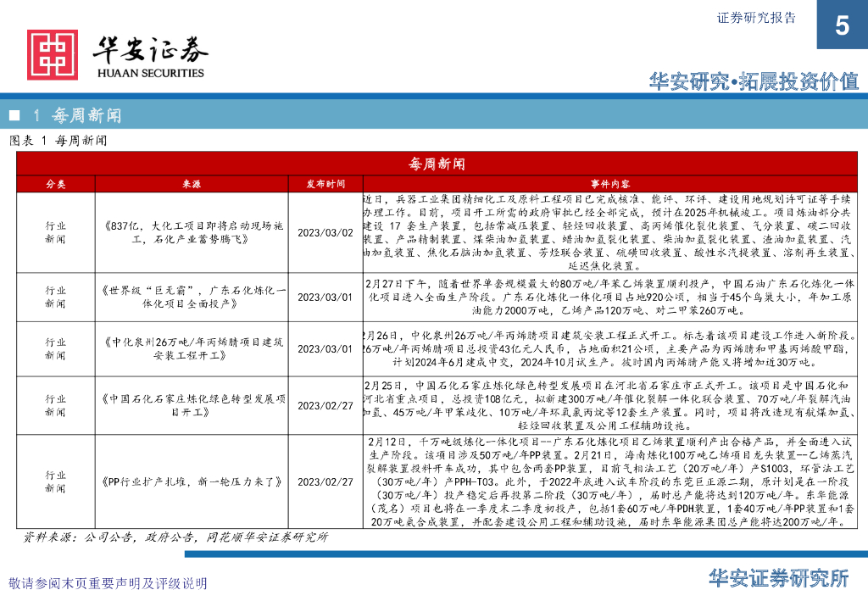
Task: Click event text beginning 近日，兵器工业集团
Action: pos(610,232)
